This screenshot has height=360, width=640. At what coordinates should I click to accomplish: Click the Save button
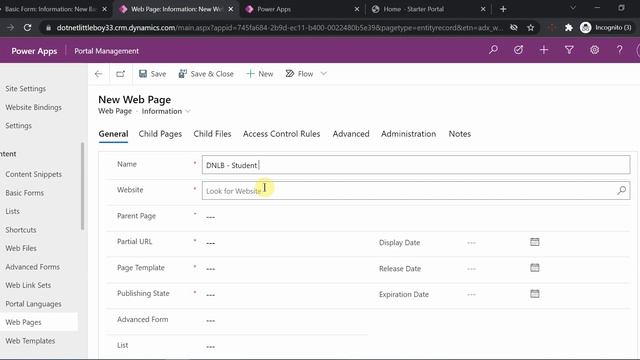click(x=152, y=74)
